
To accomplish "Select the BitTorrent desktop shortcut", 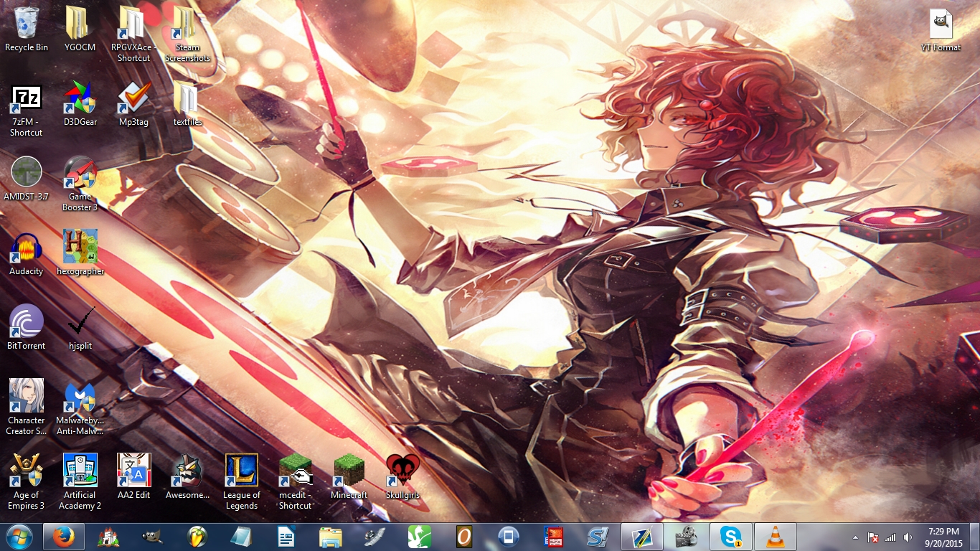I will pos(27,328).
